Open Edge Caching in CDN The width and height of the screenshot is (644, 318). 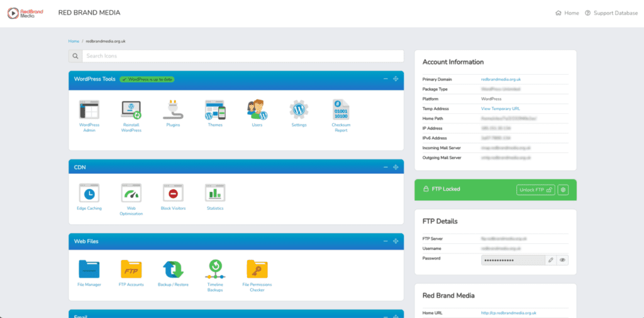click(89, 193)
